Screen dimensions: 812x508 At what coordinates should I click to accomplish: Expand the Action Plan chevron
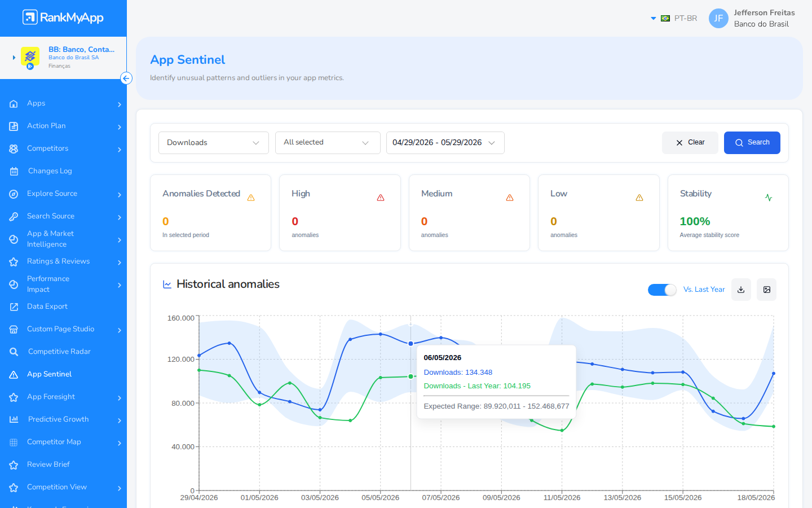[x=120, y=127]
